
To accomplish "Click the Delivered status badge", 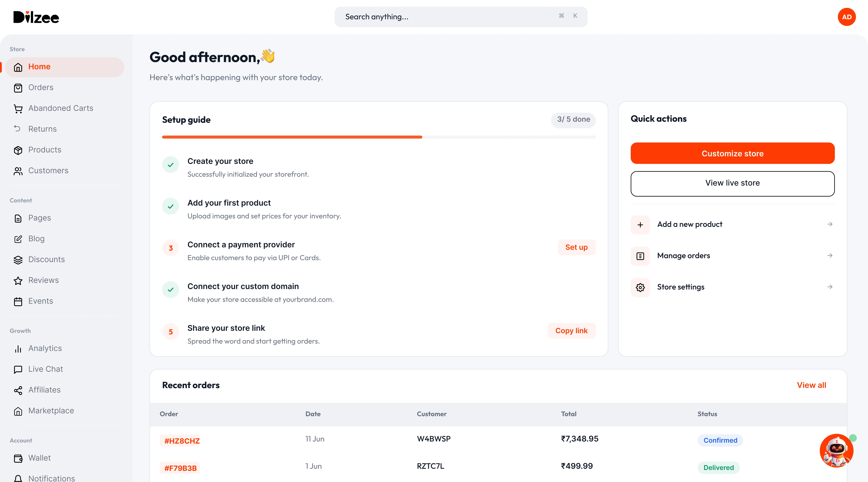I will click(x=718, y=468).
